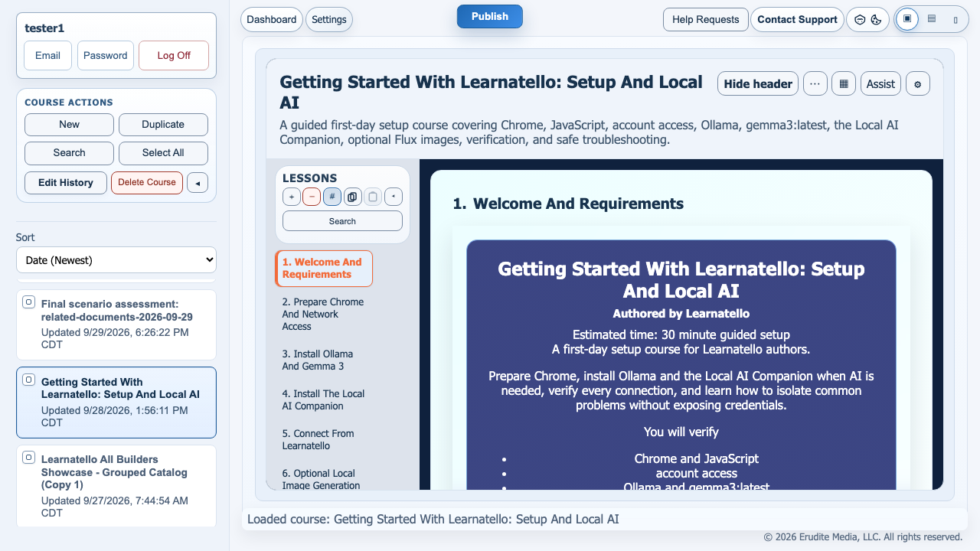
Task: Click the Search button in Course Actions
Action: pyautogui.click(x=69, y=153)
